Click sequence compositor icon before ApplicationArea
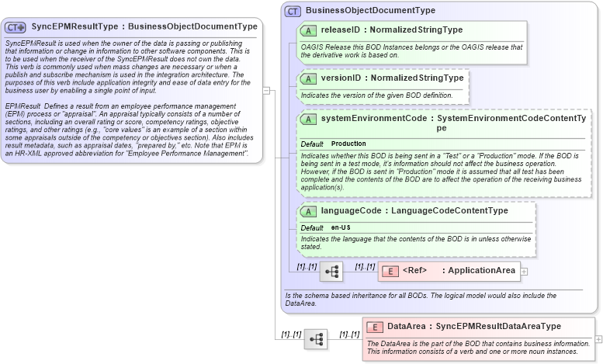 click(x=331, y=272)
